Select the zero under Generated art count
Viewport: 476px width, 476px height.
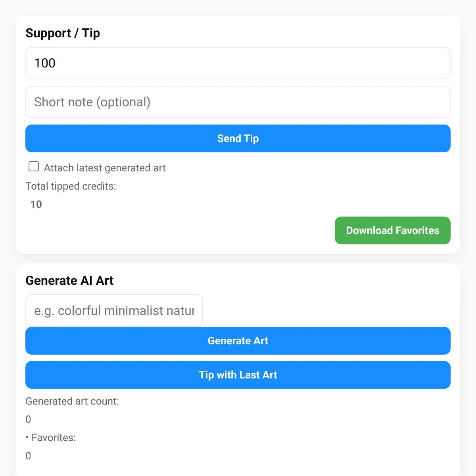[x=28, y=419]
